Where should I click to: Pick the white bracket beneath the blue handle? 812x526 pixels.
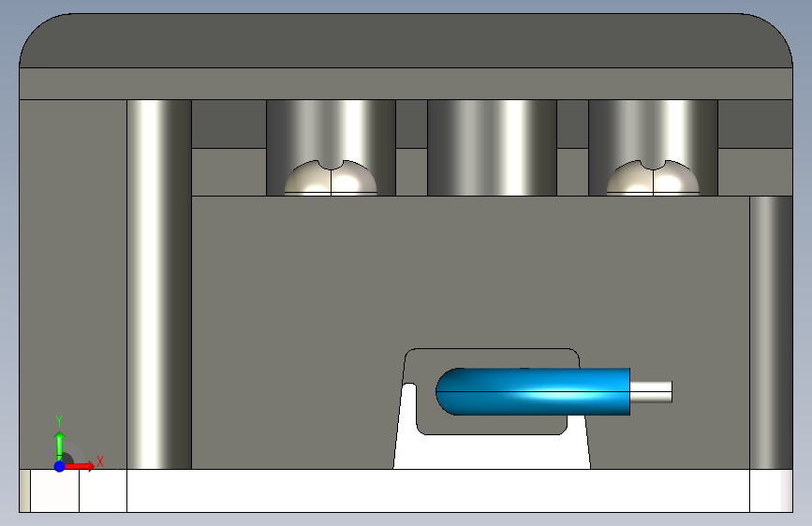tap(492, 451)
